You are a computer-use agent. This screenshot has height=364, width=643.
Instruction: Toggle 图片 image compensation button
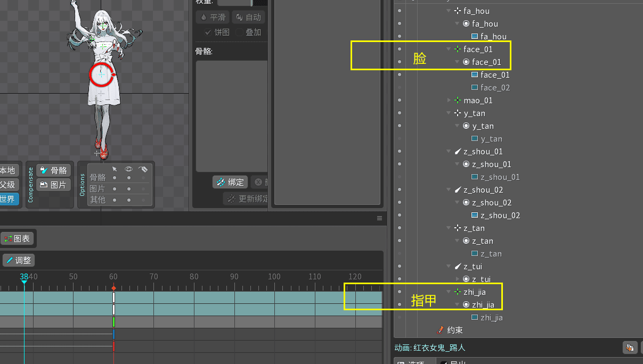tap(53, 185)
